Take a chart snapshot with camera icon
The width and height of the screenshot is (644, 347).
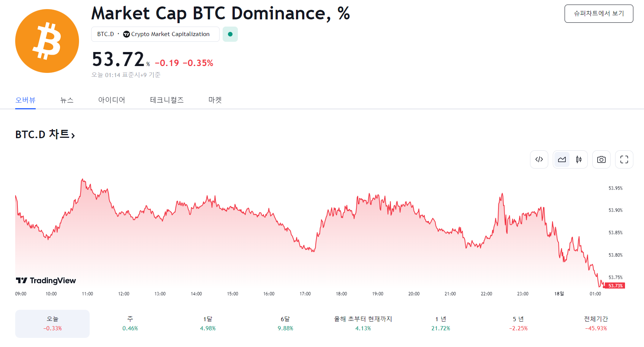(x=601, y=159)
